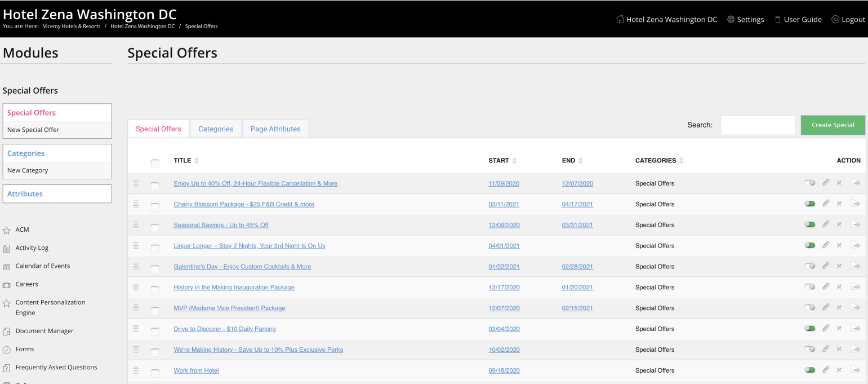868x384 pixels.
Task: Open Linger Longer offer title link
Action: (250, 246)
